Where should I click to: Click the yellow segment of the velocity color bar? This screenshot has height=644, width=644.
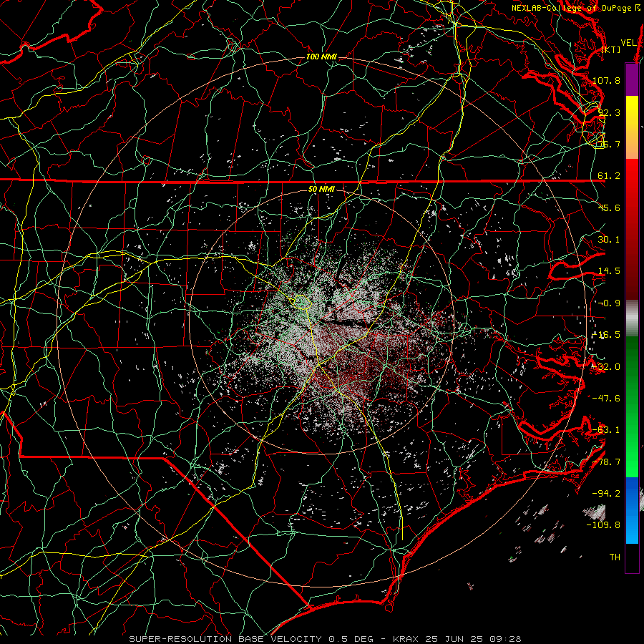coord(632,127)
